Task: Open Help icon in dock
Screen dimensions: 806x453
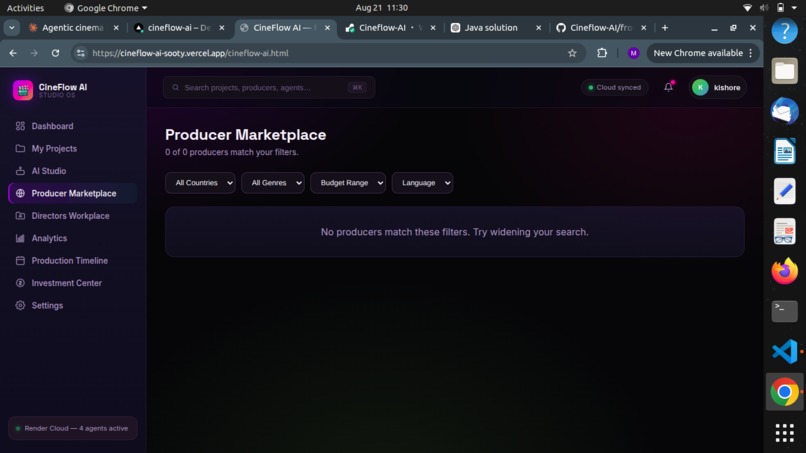Action: coord(784,31)
